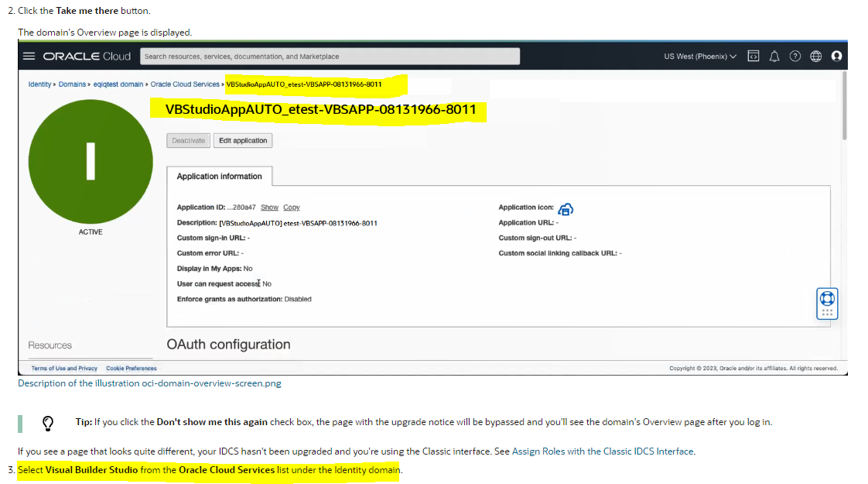Screen dimensions: 868x484
Task: Open the US West (Phoenix) region dropdown
Action: [x=699, y=55]
